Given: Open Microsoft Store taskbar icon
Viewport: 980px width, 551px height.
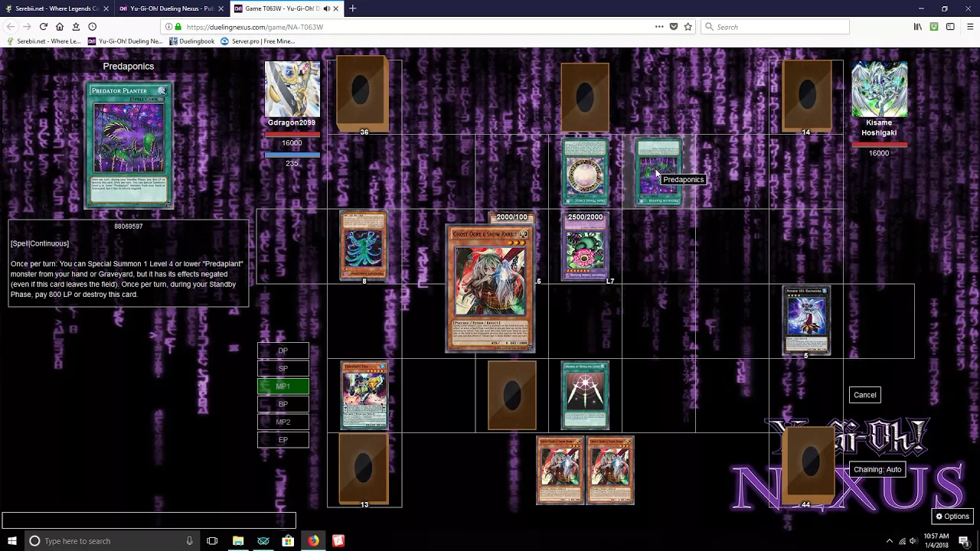Looking at the screenshot, I should point(288,541).
